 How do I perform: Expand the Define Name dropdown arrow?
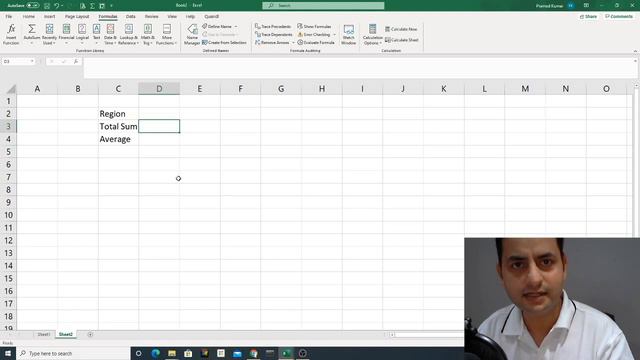(236, 26)
